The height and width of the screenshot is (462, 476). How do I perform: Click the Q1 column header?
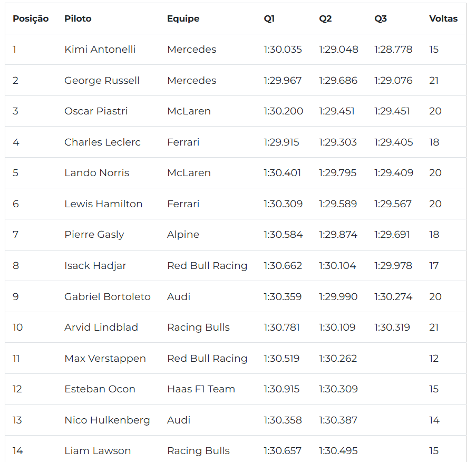point(269,18)
